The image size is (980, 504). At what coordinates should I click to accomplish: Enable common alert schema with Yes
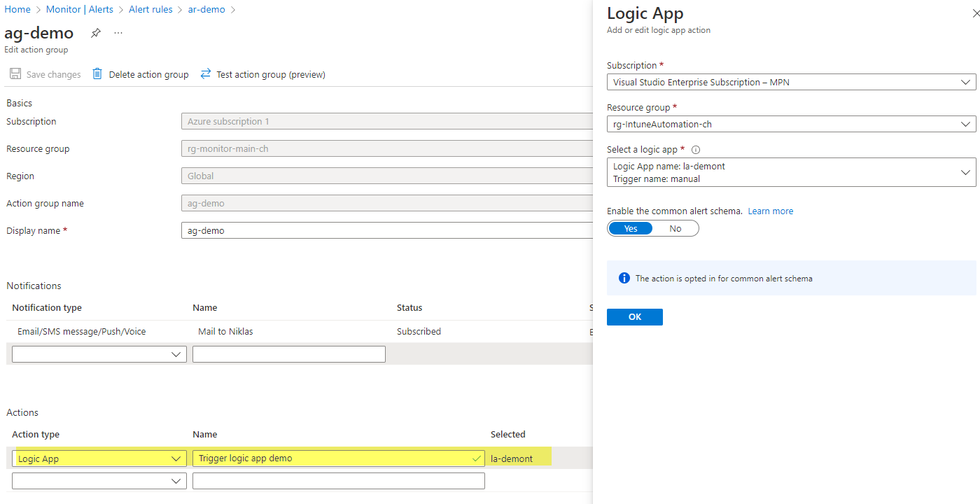pyautogui.click(x=629, y=227)
